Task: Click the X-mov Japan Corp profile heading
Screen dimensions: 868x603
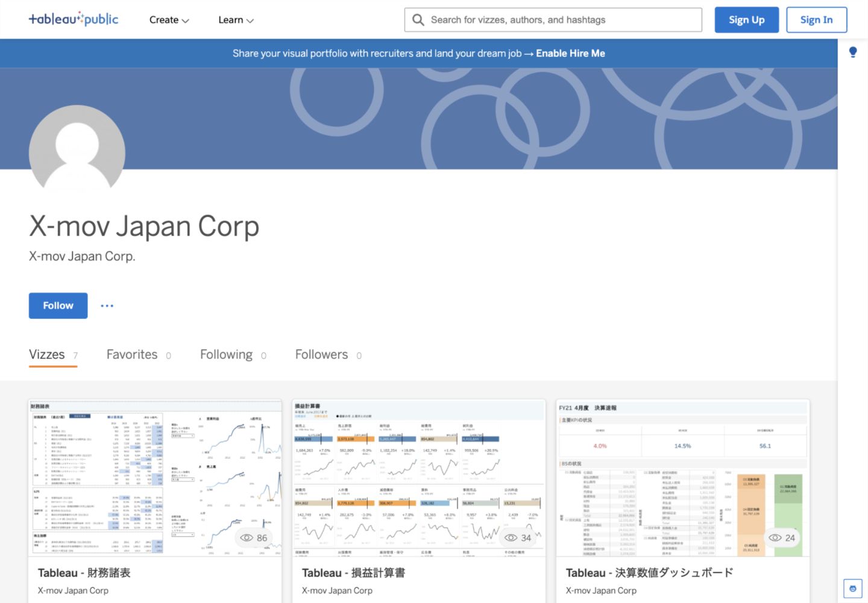Action: tap(144, 226)
